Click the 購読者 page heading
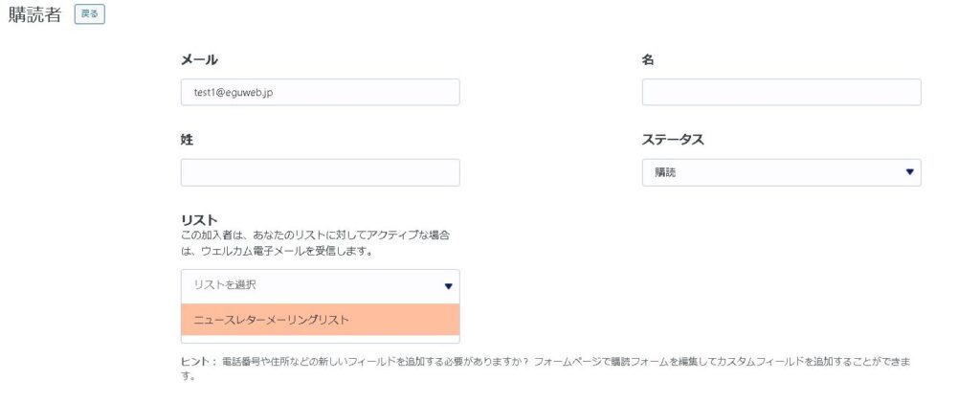 click(35, 16)
